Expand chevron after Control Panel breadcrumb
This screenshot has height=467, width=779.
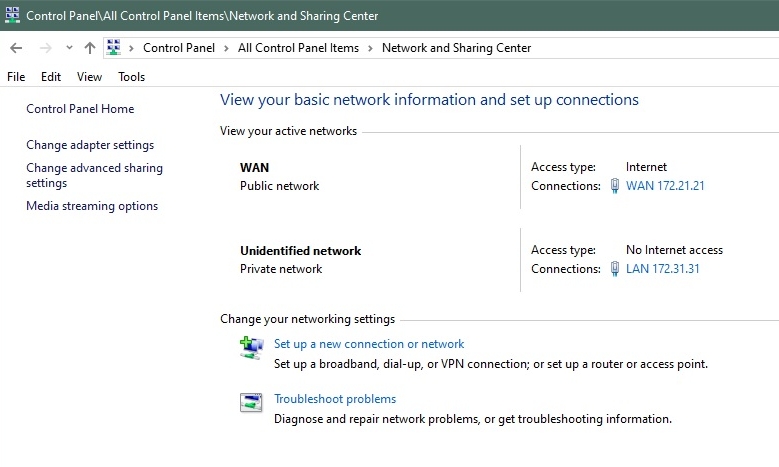pyautogui.click(x=228, y=48)
